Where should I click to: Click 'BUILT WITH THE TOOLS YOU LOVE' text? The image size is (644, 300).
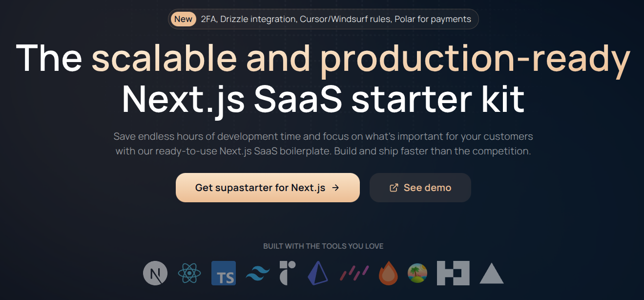coord(323,246)
